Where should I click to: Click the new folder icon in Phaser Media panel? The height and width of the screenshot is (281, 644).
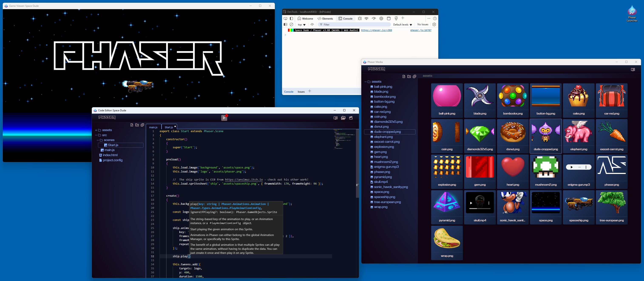[x=409, y=76]
